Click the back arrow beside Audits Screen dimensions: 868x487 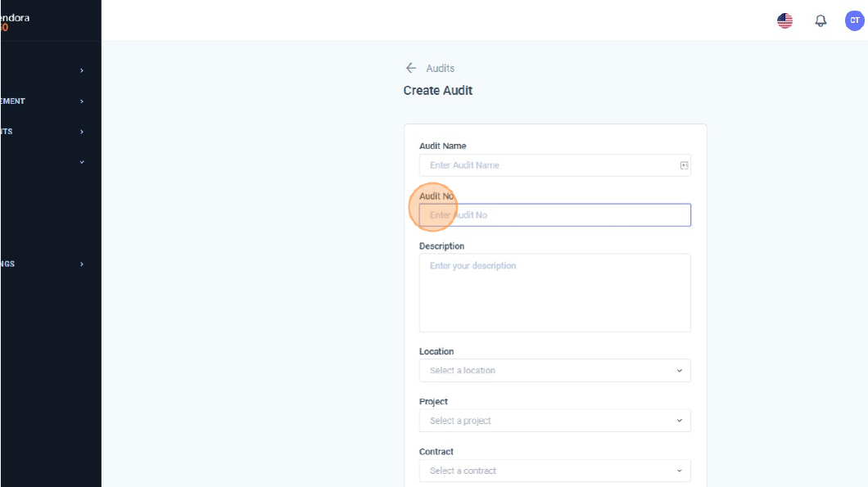411,68
